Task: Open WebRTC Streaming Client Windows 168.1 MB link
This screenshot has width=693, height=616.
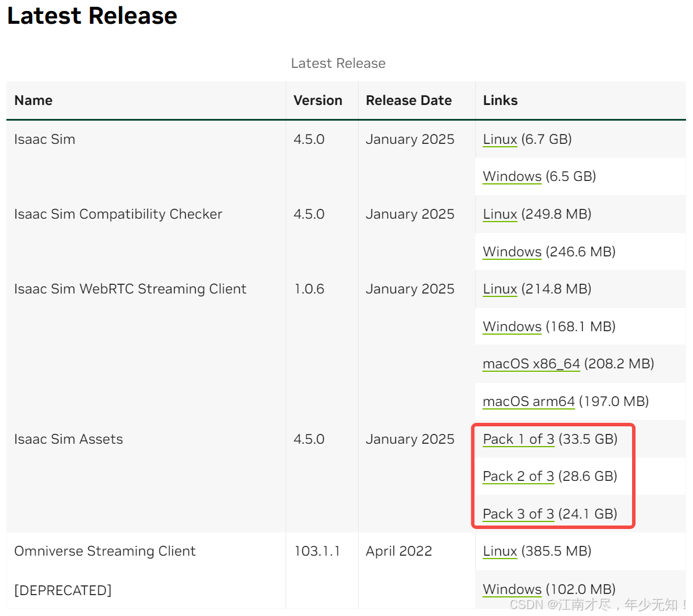Action: pyautogui.click(x=512, y=327)
